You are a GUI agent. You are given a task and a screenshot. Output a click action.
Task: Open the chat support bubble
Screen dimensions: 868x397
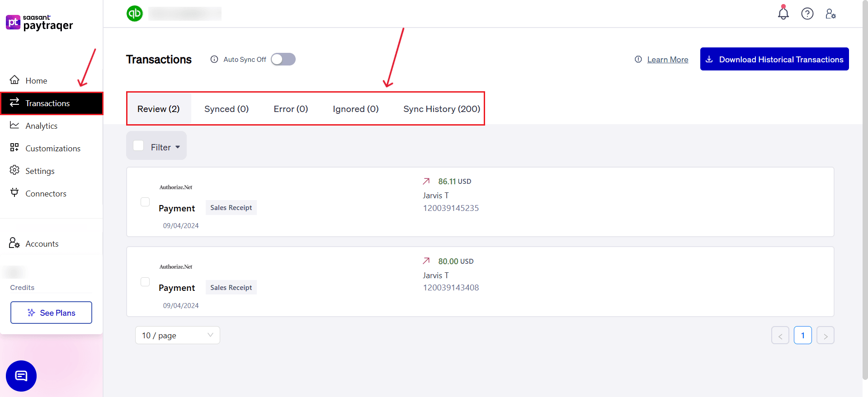[x=21, y=376]
